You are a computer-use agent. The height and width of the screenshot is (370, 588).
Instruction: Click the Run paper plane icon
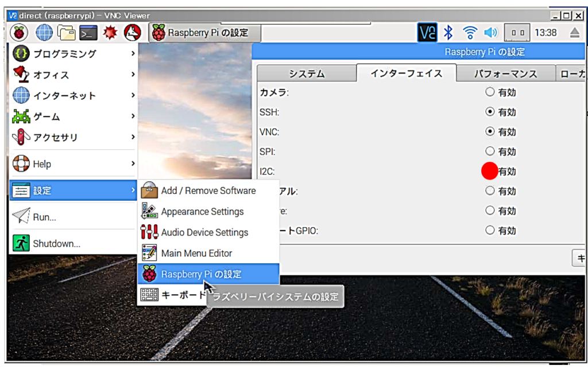click(21, 216)
